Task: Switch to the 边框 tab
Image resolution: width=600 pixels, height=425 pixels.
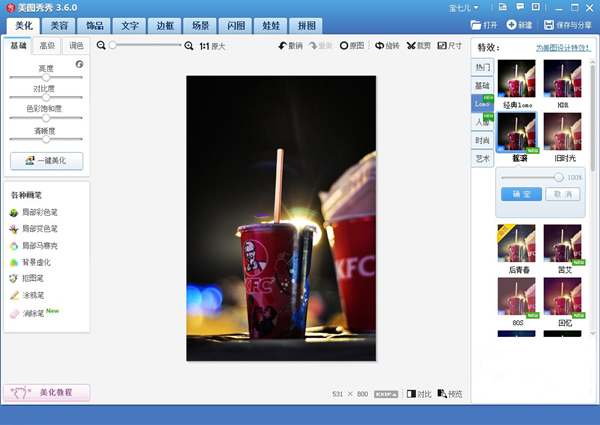Action: pyautogui.click(x=165, y=26)
